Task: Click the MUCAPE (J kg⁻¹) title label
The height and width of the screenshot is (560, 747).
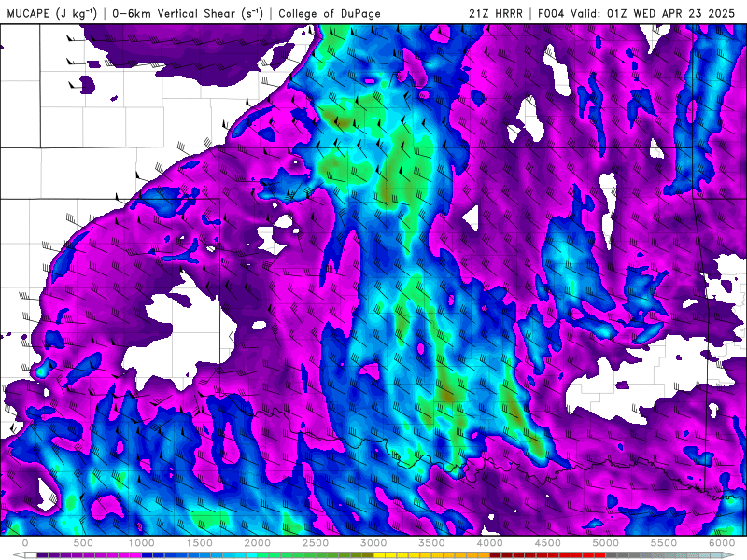Action: pos(52,13)
